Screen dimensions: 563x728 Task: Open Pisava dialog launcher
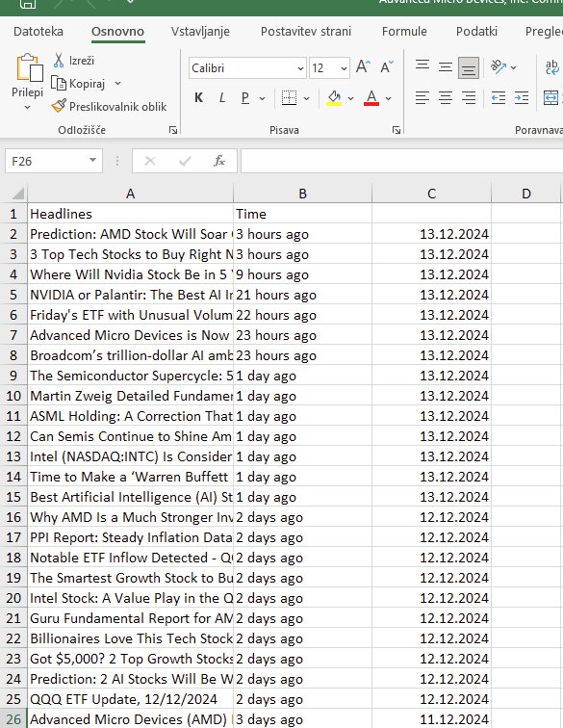tap(397, 130)
